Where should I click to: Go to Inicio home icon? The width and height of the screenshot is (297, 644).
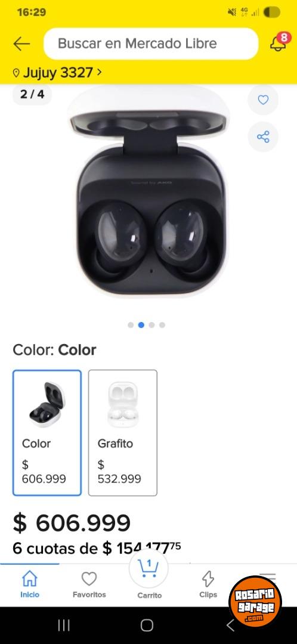pos(30,584)
